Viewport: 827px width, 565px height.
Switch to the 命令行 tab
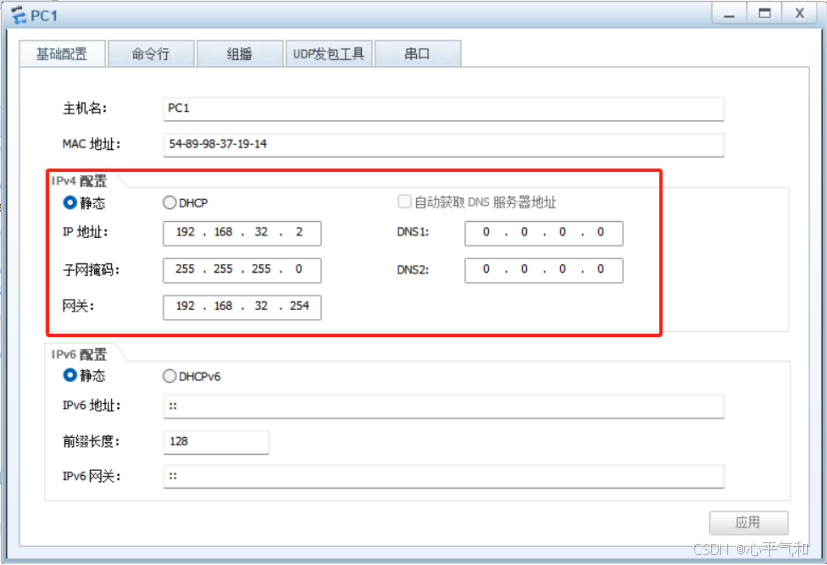pos(151,54)
